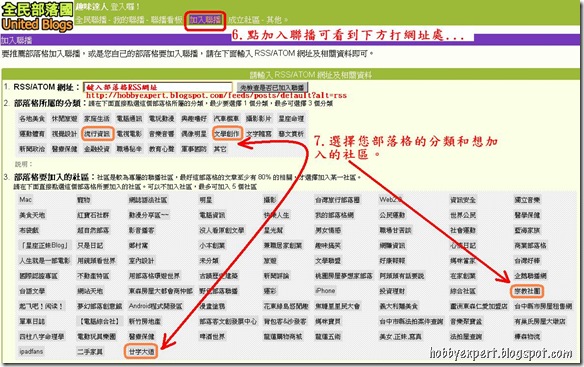Image resolution: width=584 pixels, height=367 pixels.
Task: Join the Android程式開發區 community
Action: (x=155, y=306)
